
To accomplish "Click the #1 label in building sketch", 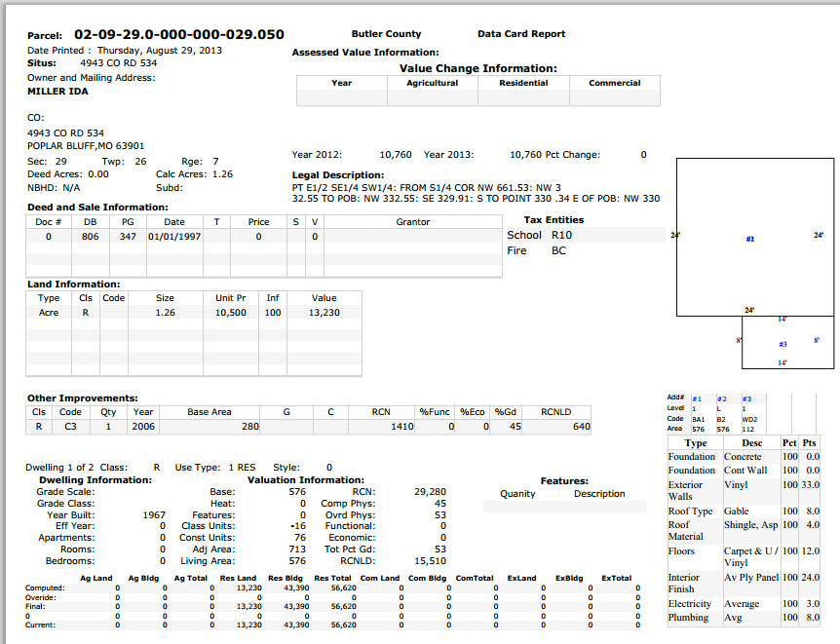I will (749, 239).
